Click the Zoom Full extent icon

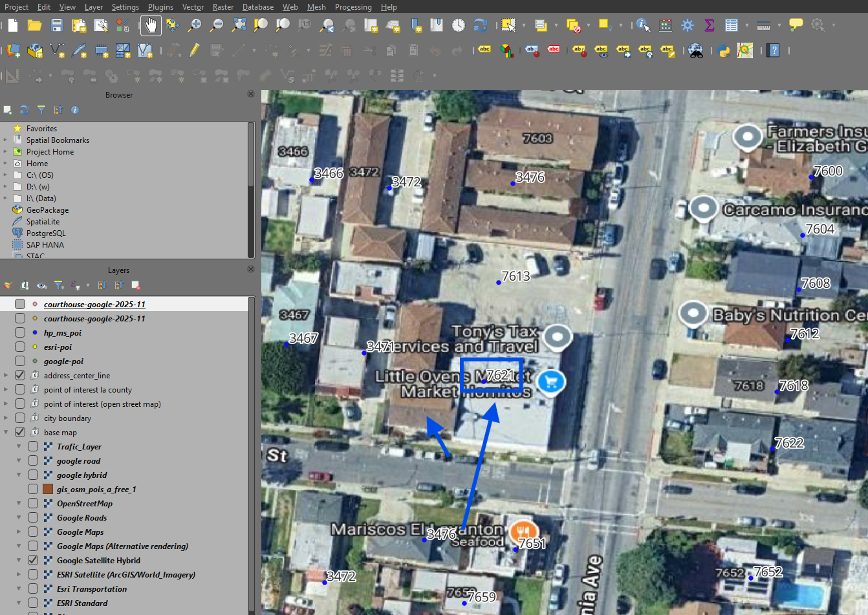(239, 25)
